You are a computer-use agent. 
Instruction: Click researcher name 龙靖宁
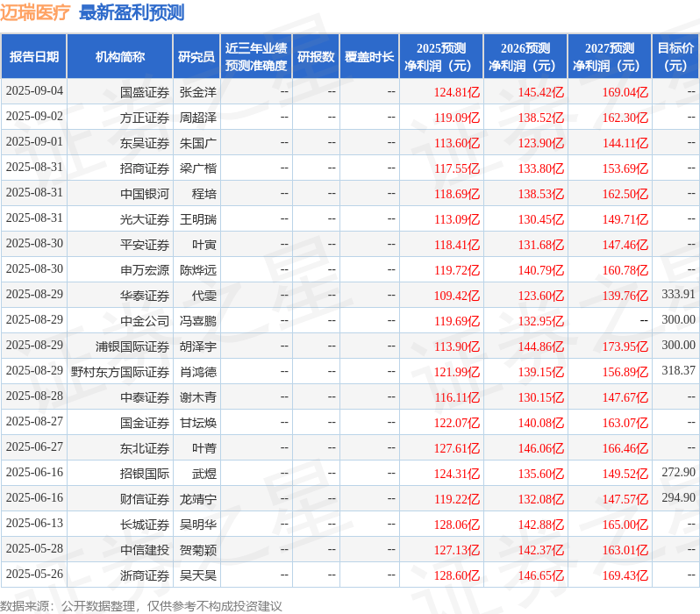[198, 500]
